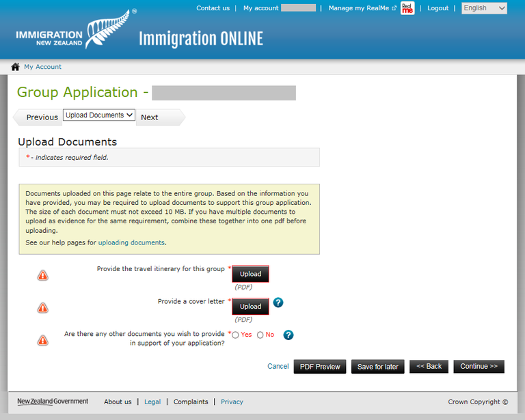525x420 pixels.
Task: Open help icon for other documents question
Action: (288, 335)
